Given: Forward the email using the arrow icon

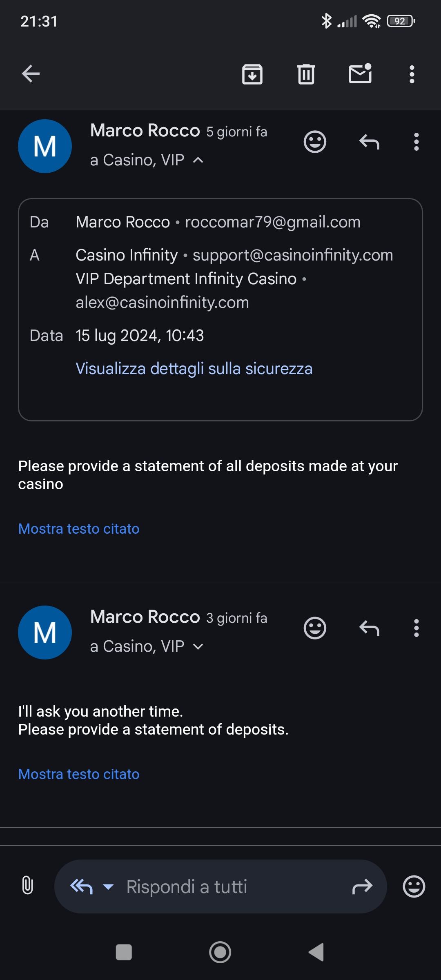Looking at the screenshot, I should point(362,886).
